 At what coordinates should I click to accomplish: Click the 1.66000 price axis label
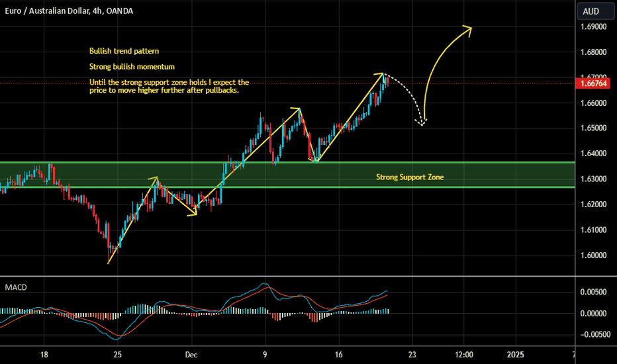593,103
